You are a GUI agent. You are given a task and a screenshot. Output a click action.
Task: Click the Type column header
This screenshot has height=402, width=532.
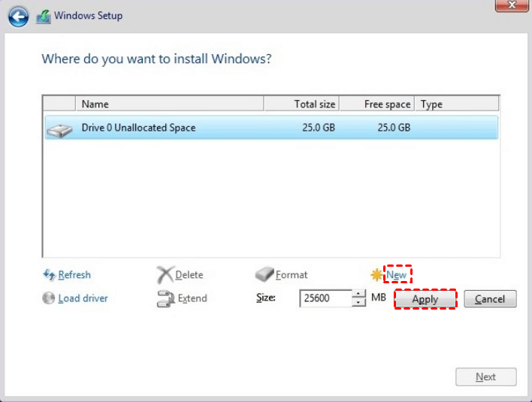tap(457, 104)
